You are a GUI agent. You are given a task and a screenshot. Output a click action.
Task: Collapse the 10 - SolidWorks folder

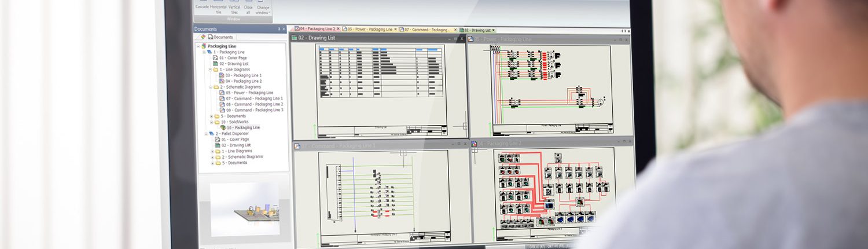211,122
